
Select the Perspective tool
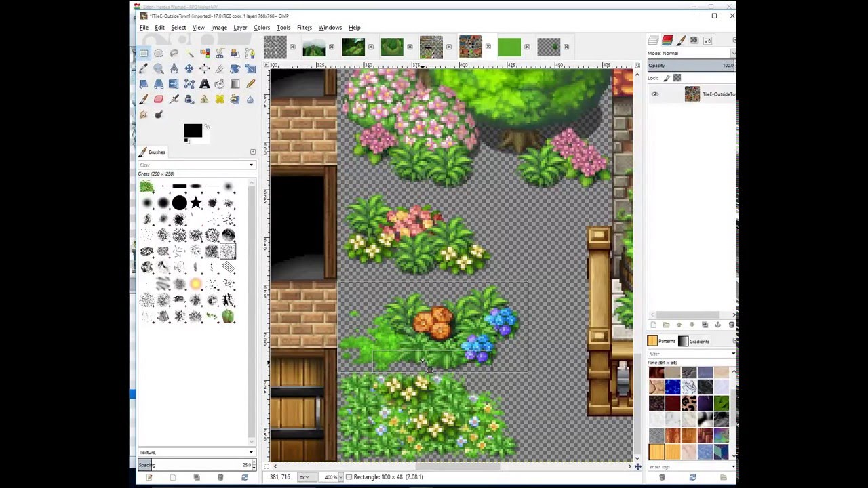point(159,84)
